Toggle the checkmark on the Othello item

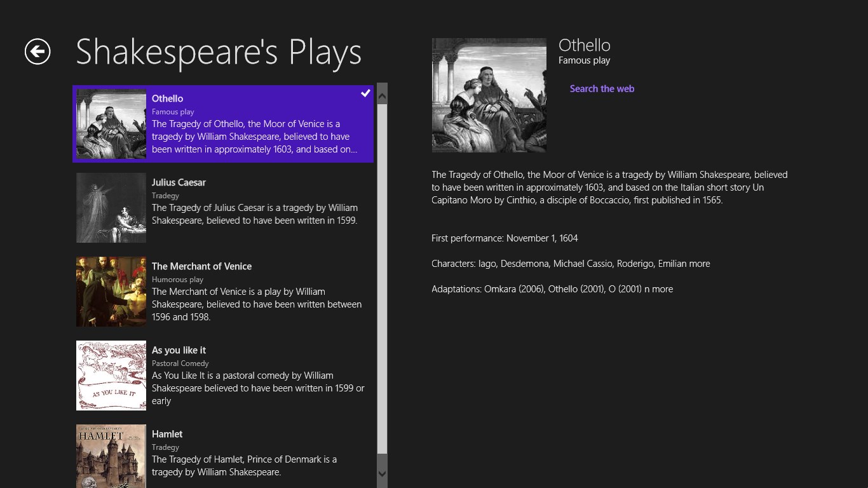coord(365,93)
